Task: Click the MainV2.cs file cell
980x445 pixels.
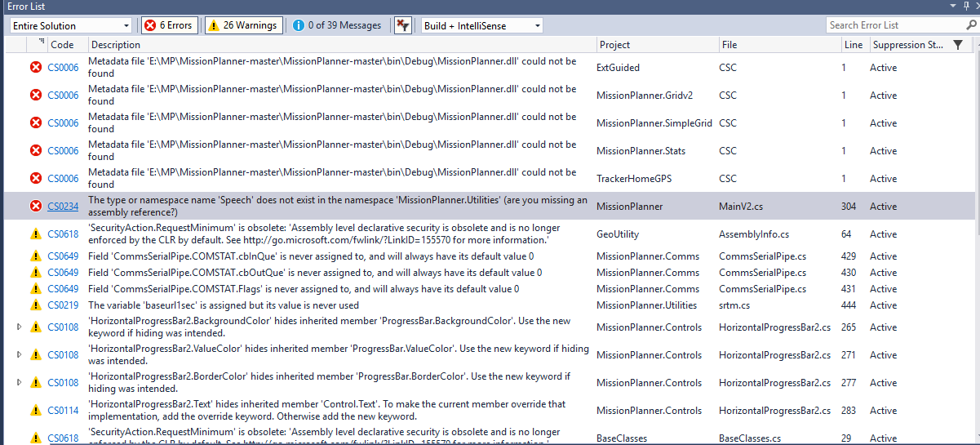Action: pyautogui.click(x=742, y=207)
